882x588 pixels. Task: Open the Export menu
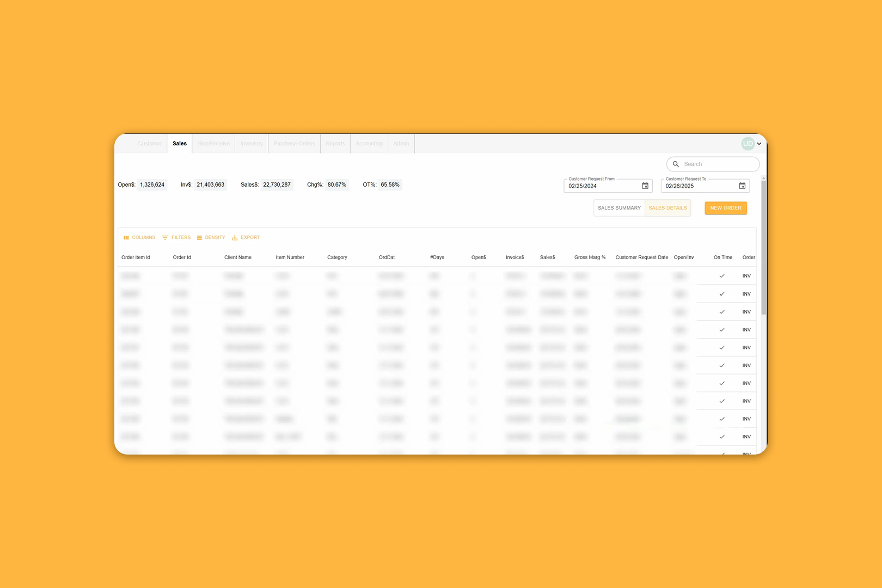(246, 237)
